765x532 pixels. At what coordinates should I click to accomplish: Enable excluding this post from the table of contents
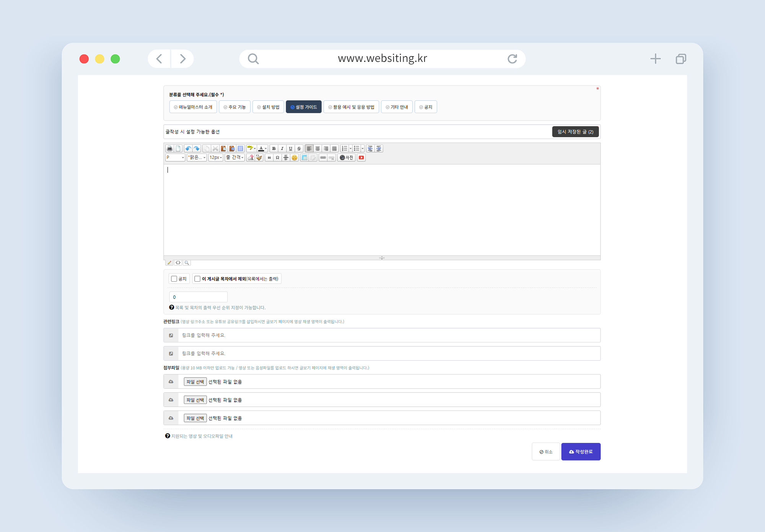[x=197, y=279]
